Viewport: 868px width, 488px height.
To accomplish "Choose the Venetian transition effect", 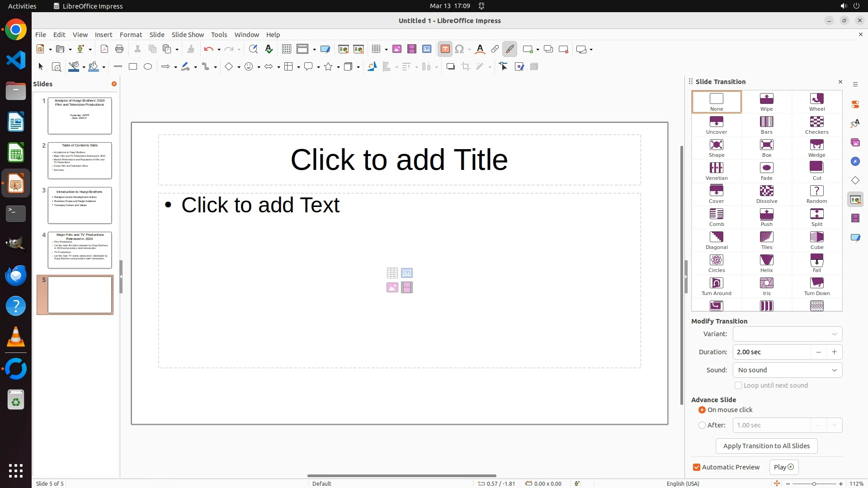I will click(x=717, y=171).
